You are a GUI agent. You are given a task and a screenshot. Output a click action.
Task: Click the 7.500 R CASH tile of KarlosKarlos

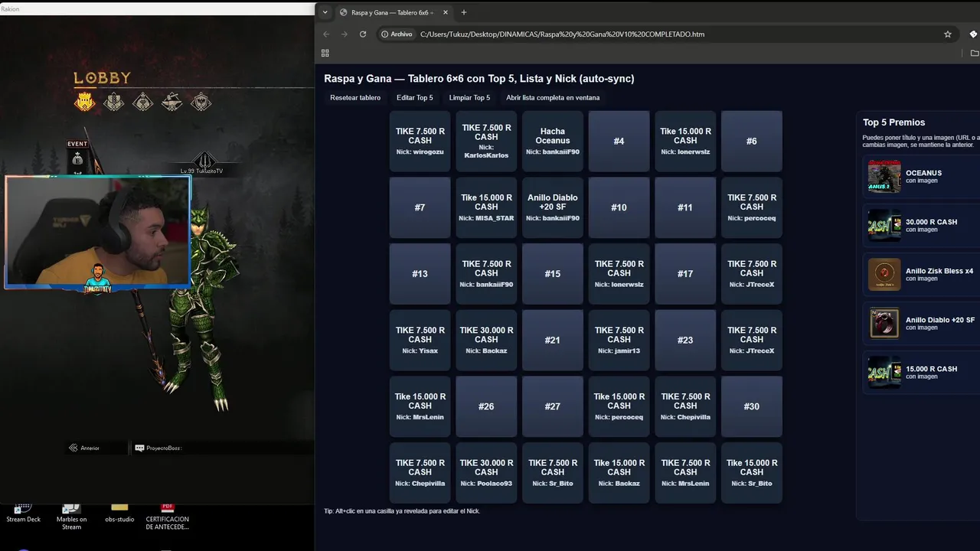[x=486, y=141]
